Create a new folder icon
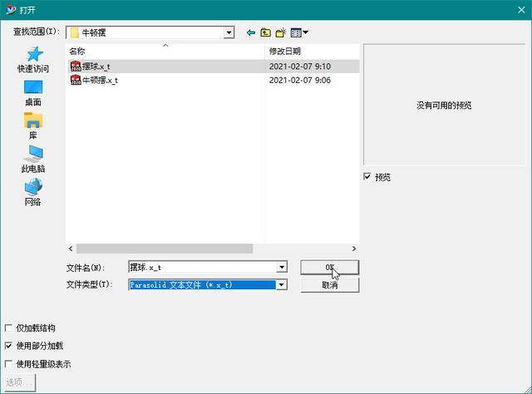The width and height of the screenshot is (532, 394). pos(281,32)
